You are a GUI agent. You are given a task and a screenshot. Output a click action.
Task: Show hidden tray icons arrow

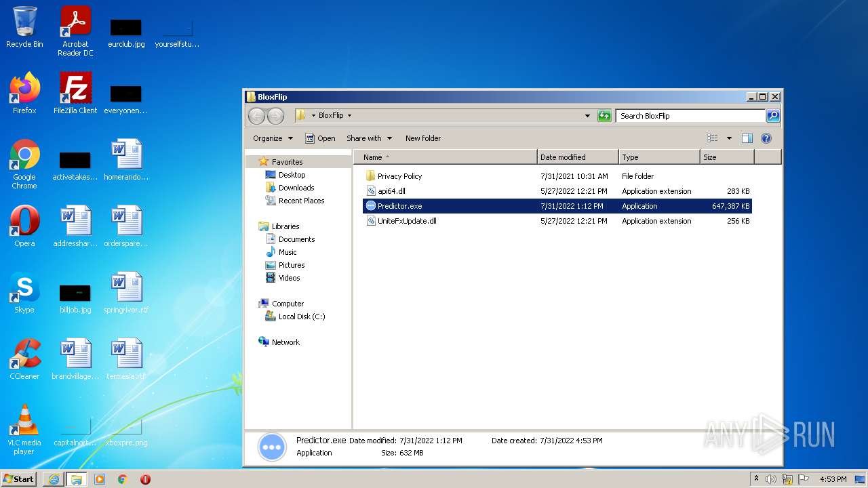[x=756, y=479]
